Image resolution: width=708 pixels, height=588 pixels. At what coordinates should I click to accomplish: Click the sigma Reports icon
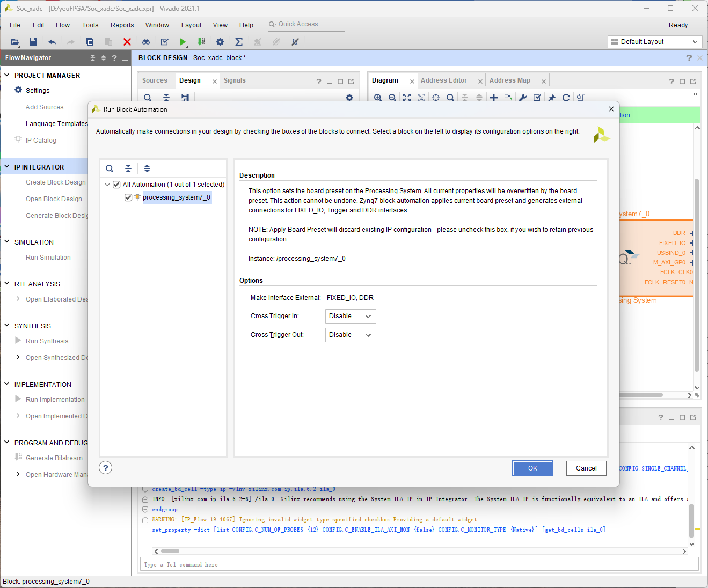coord(239,42)
